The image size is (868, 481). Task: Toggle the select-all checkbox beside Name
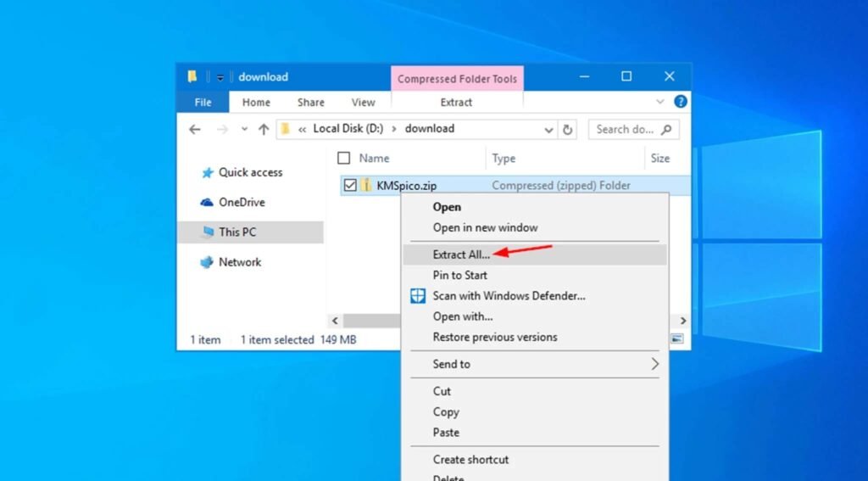pos(344,159)
